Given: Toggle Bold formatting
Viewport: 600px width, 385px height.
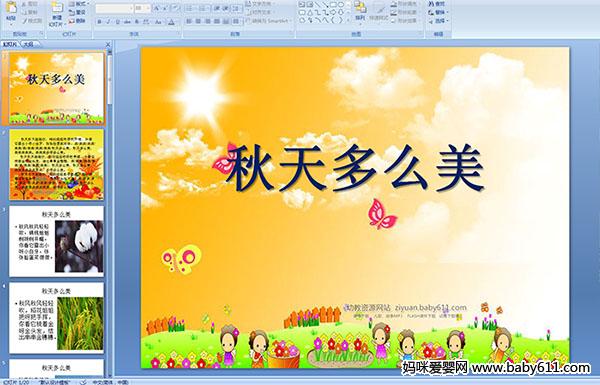Looking at the screenshot, I should (99, 22).
